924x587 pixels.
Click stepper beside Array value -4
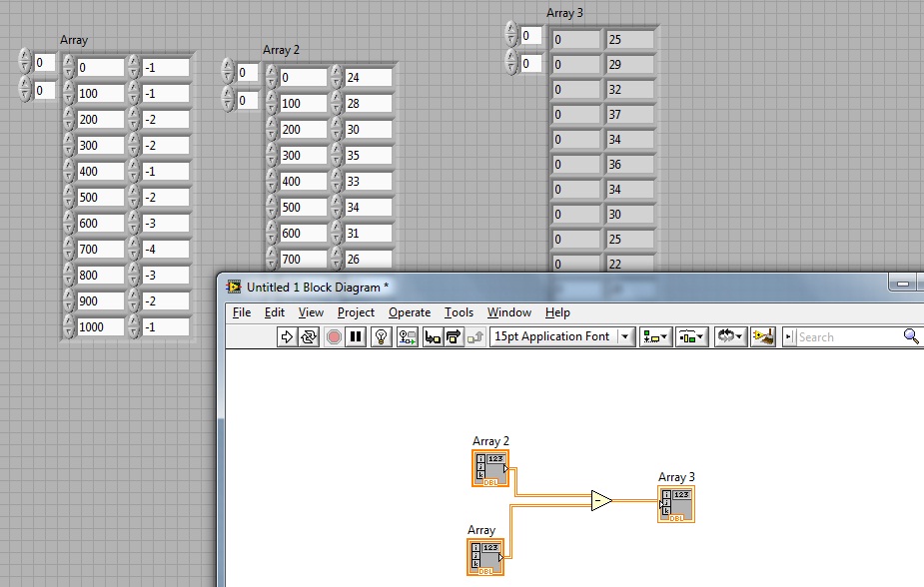(134, 249)
